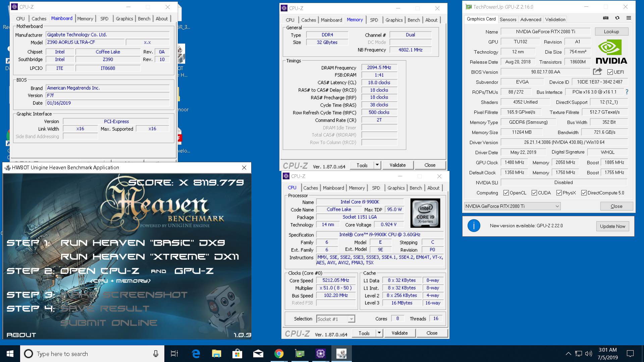
Task: Open SPD tab in Mainboard CPU-Z window
Action: (104, 19)
